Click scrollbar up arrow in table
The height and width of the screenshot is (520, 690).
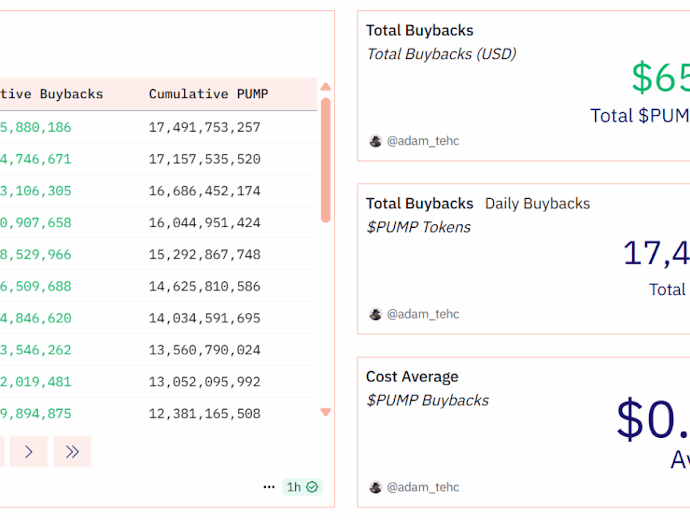[326, 87]
